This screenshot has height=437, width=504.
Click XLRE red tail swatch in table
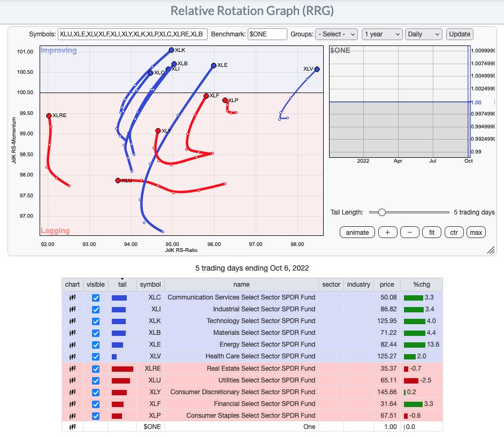[x=122, y=369]
